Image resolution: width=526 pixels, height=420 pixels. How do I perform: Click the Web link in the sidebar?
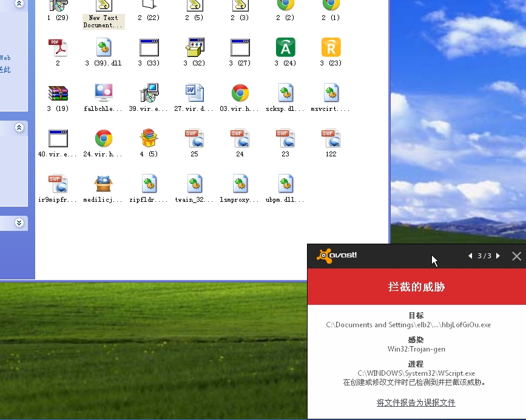tap(5, 58)
